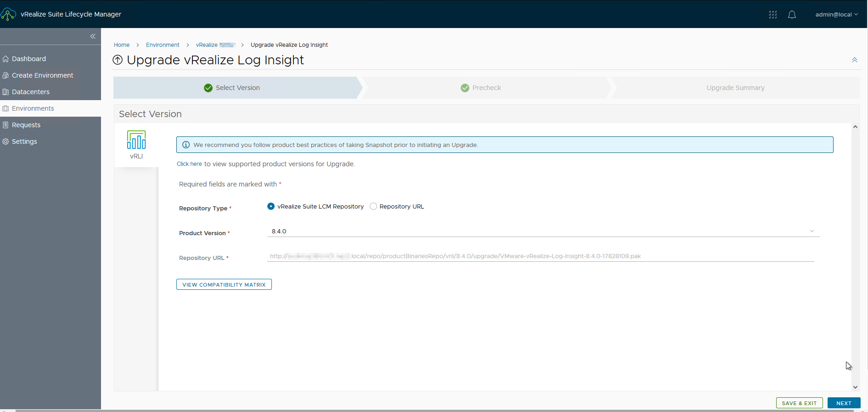Select the vRLI product icon
868x412 pixels.
point(136,145)
